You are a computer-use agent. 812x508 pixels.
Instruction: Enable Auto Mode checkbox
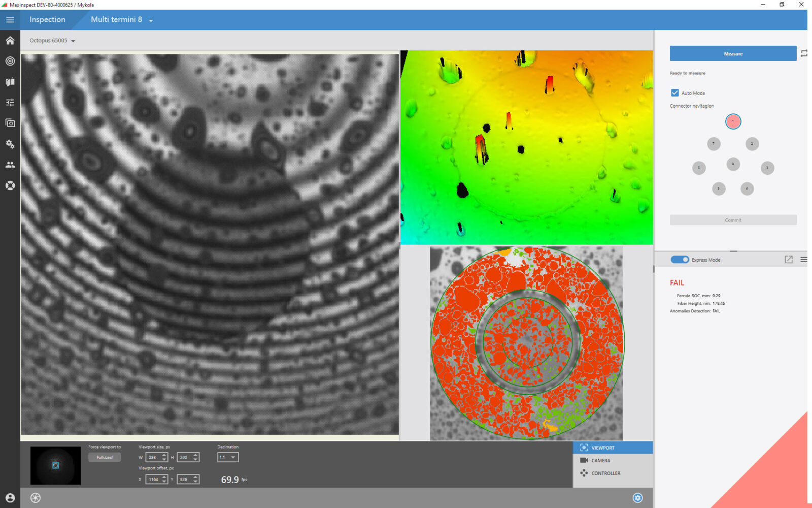[x=675, y=92]
